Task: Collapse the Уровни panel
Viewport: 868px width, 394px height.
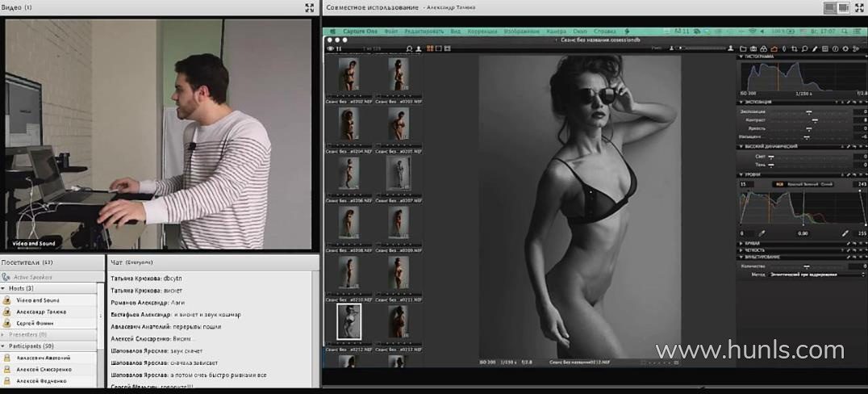Action: coord(741,174)
